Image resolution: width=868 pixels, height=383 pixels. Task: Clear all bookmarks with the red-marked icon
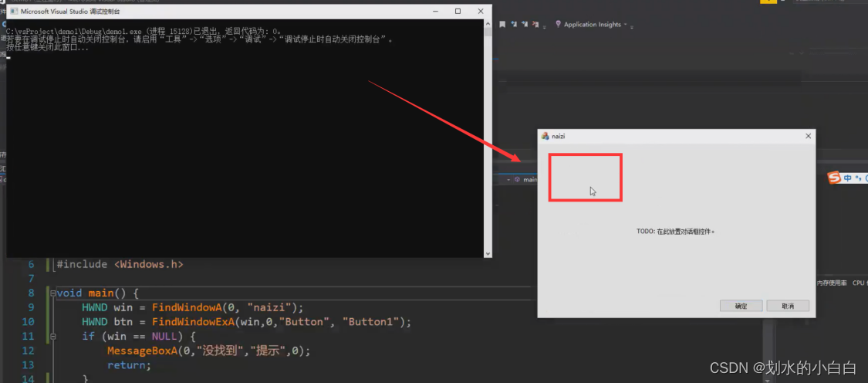(x=536, y=25)
